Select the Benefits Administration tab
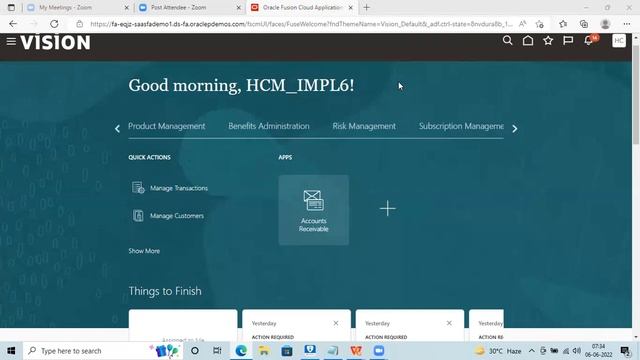 click(x=269, y=126)
